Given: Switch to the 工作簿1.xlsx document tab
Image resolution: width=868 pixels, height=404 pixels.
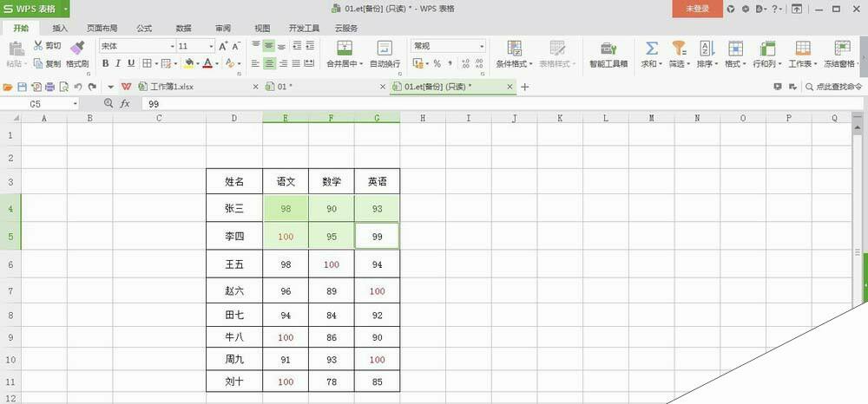Looking at the screenshot, I should point(172,87).
